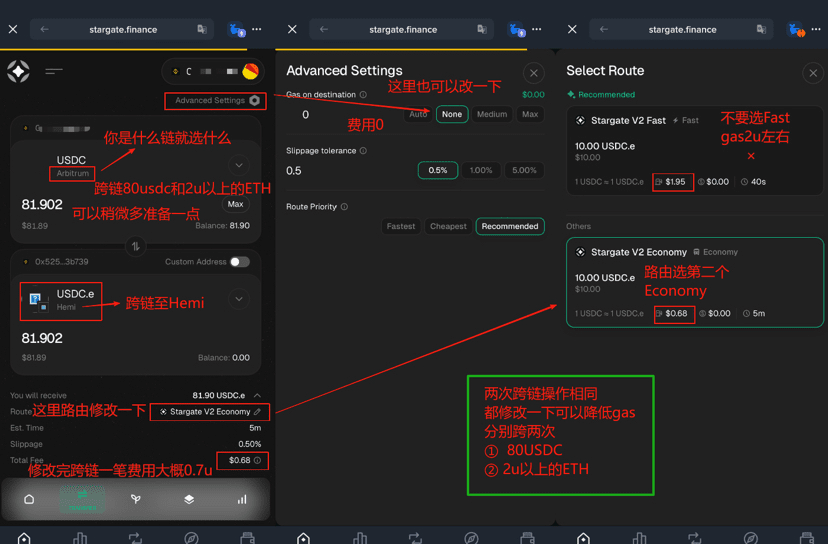Viewport: 828px width, 544px height.
Task: Open the wallet account pill at top
Action: pos(213,71)
